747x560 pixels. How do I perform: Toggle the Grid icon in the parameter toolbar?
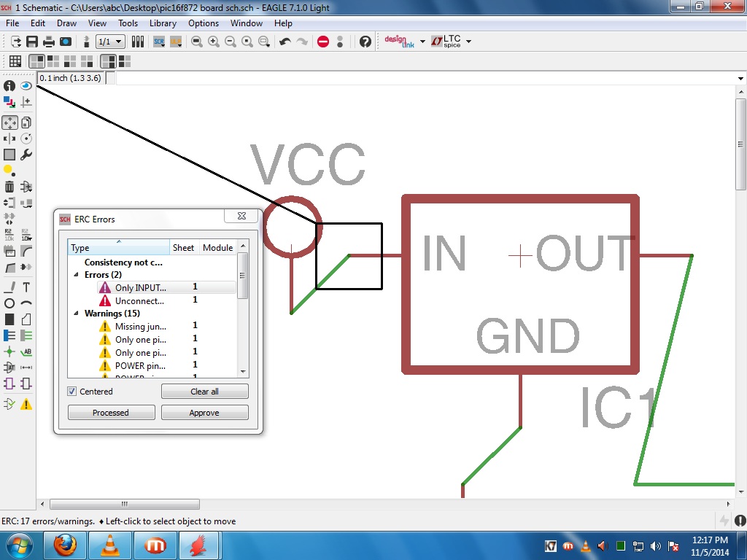(15, 61)
